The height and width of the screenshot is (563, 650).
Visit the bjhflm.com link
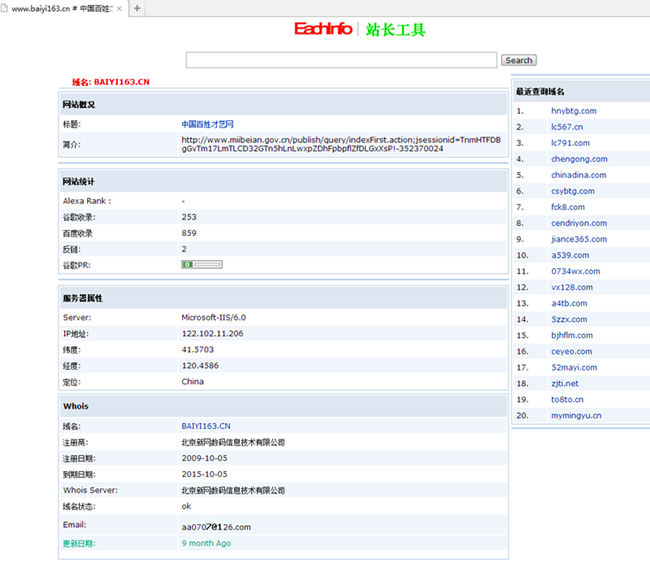571,335
